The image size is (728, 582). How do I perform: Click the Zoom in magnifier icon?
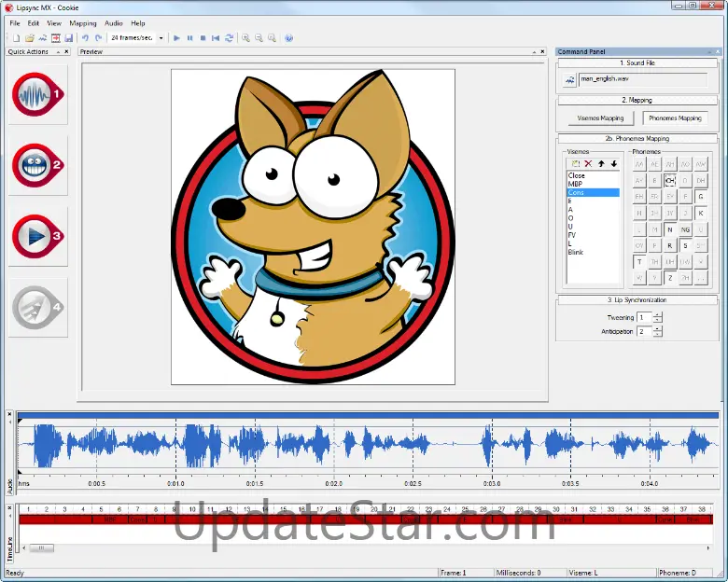pyautogui.click(x=245, y=38)
